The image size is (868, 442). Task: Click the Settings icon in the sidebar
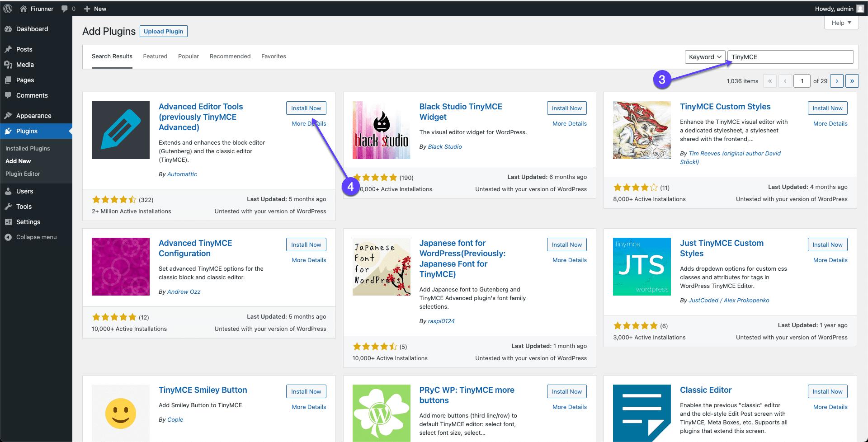tap(8, 222)
